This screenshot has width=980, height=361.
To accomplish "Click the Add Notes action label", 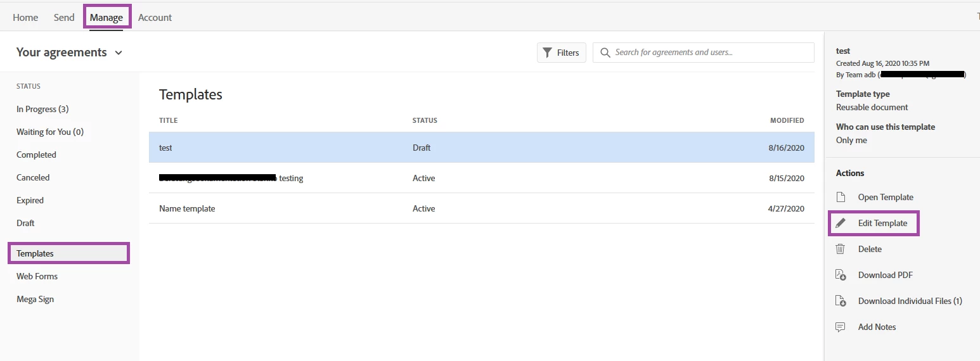I will [877, 327].
